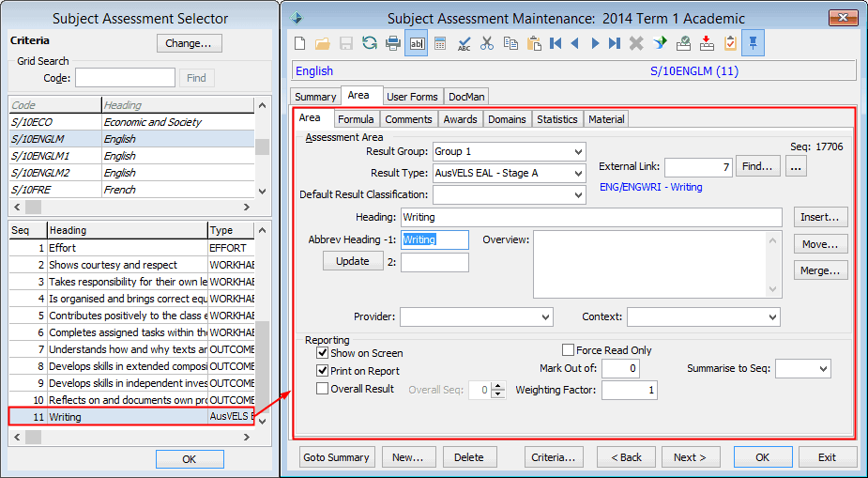Switch to the Summary top-level tab
868x478 pixels.
pos(315,97)
